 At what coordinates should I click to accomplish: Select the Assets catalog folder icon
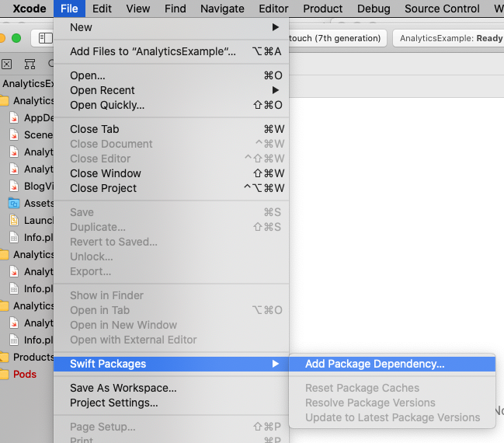click(x=14, y=204)
